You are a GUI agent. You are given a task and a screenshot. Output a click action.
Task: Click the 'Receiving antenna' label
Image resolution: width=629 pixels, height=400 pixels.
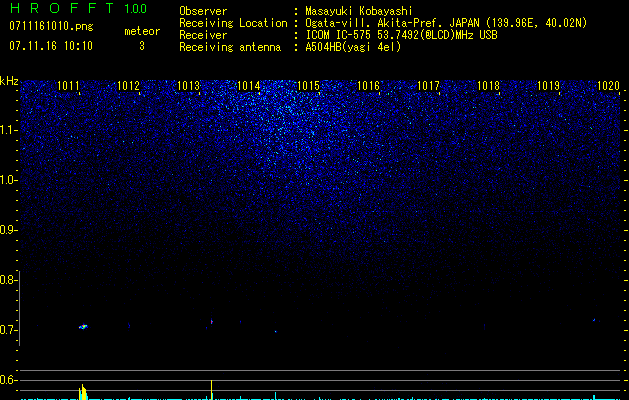pyautogui.click(x=230, y=47)
